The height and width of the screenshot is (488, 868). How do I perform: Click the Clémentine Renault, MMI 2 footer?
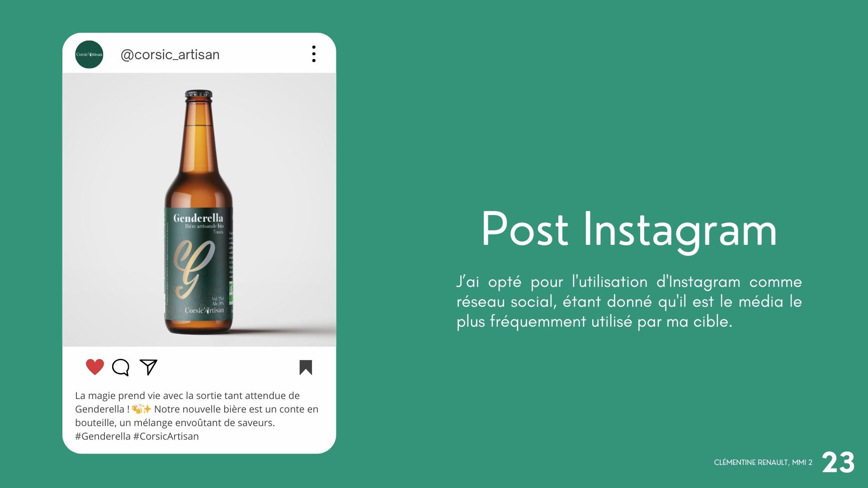click(763, 463)
